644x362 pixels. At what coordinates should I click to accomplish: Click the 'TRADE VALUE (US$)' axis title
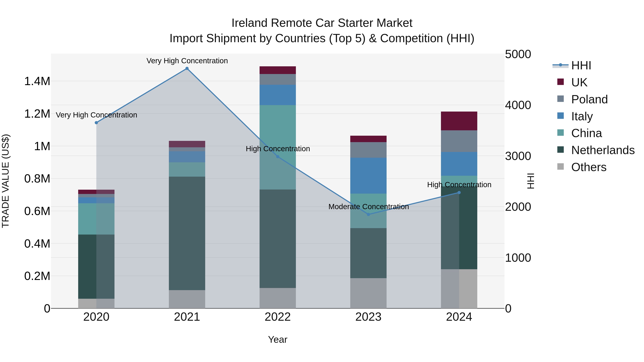[x=6, y=181]
